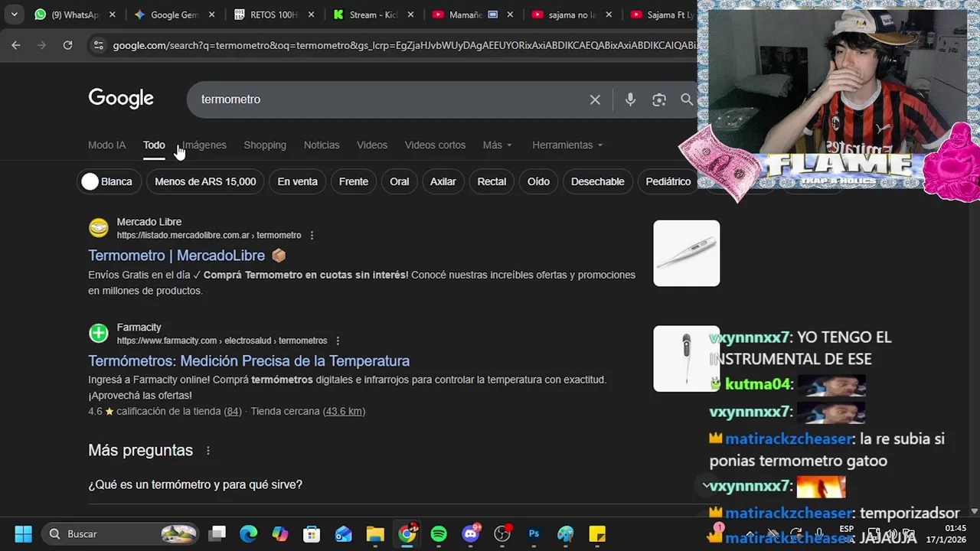Switch to Noticias results tab
Viewport: 980px width, 551px height.
322,145
